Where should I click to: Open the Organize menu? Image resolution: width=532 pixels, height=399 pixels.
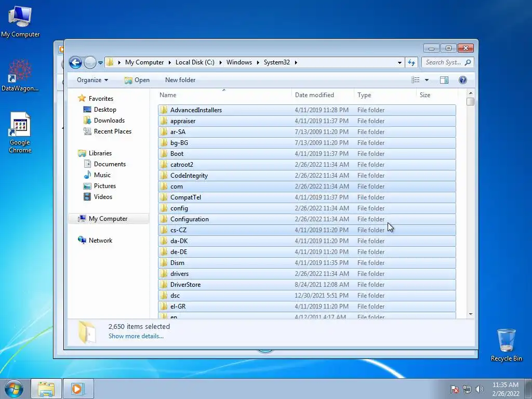click(x=92, y=80)
